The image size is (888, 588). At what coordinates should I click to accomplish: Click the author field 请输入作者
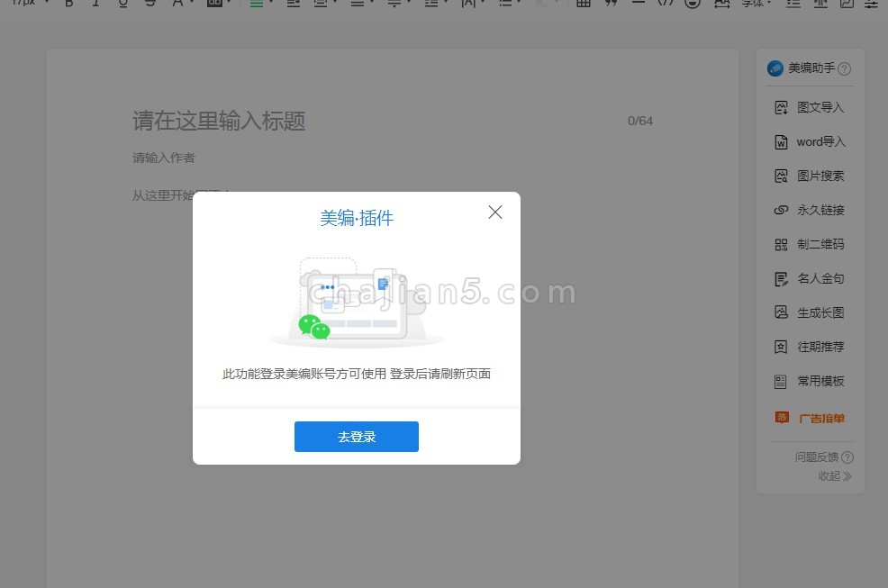coord(164,158)
